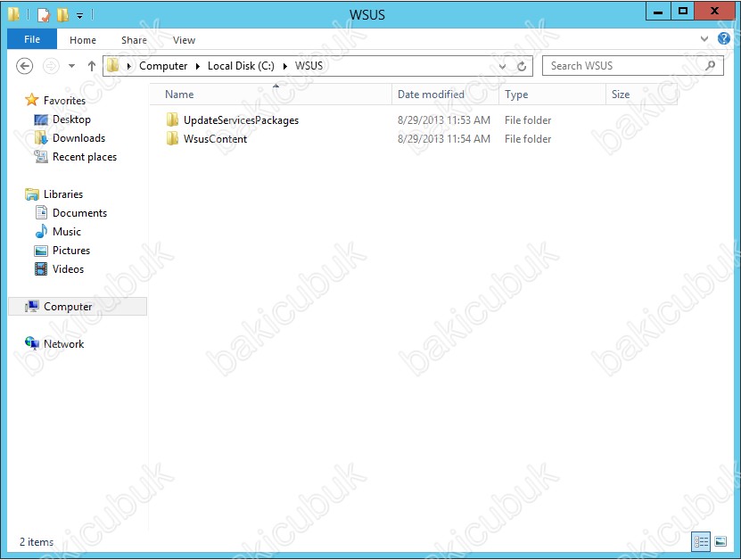Image resolution: width=741 pixels, height=560 pixels.
Task: Click the File folder type of UpdateServicesPackages
Action: point(528,120)
